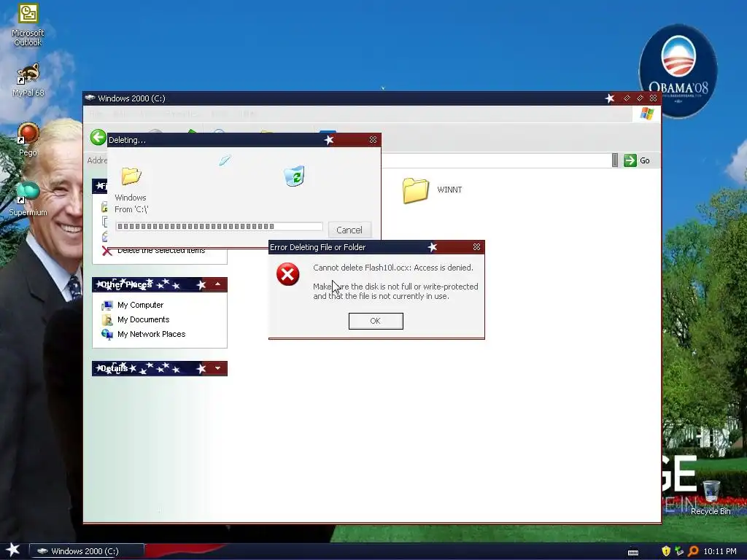This screenshot has width=747, height=560.
Task: Click the Cannot delete Flash10l.ocx message
Action: pos(393,268)
